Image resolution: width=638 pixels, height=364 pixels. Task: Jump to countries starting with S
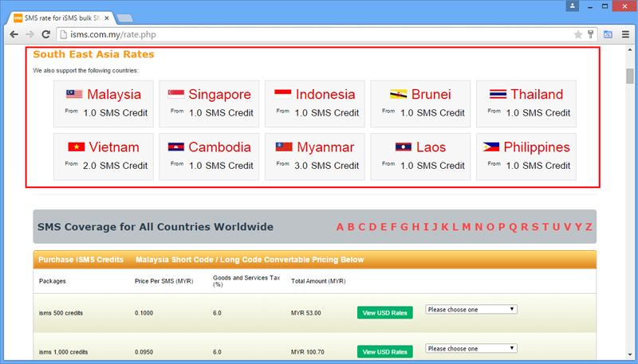point(534,227)
